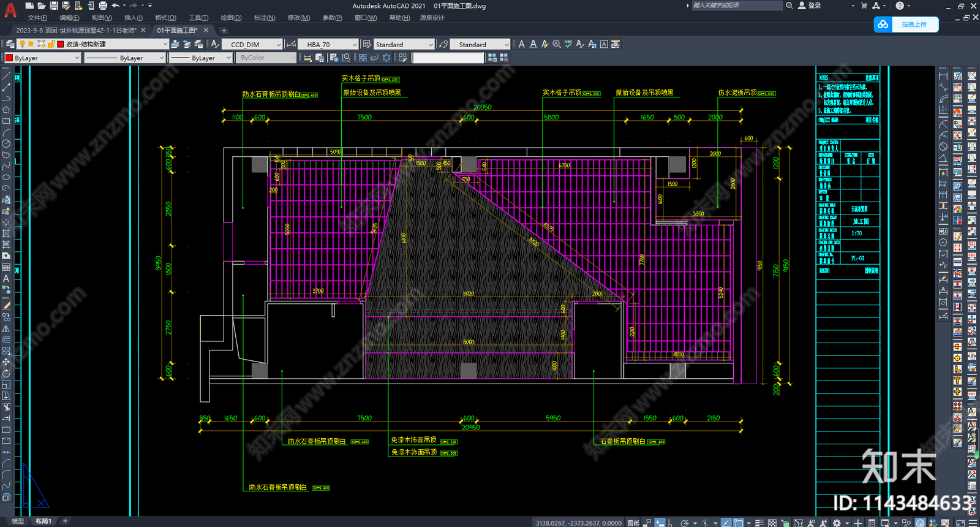Expand the ByLayer linetype dropdown

[161, 58]
